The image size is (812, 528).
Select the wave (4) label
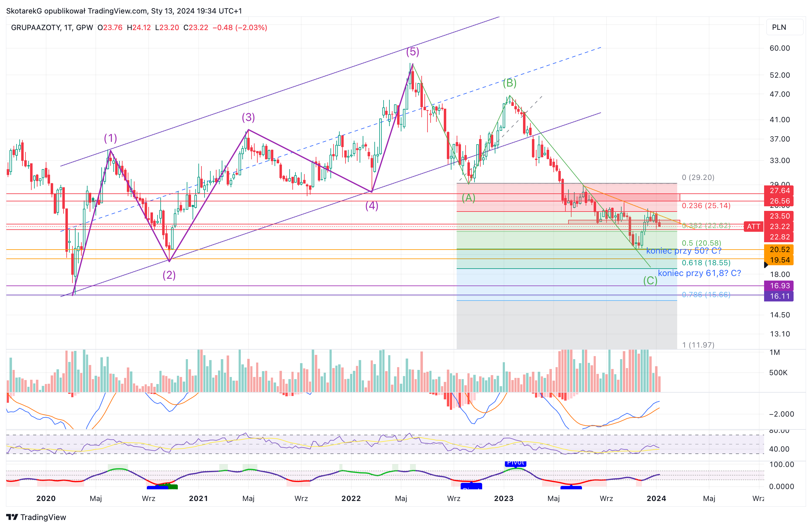[x=372, y=206]
